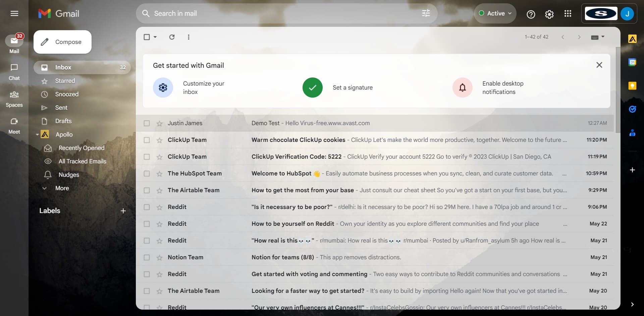This screenshot has height=316, width=644.
Task: Click Set a signature
Action: pos(352,87)
